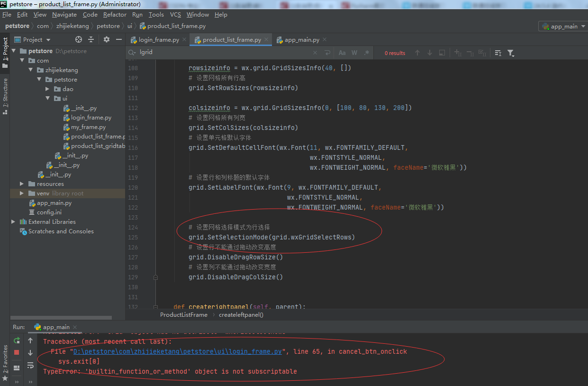Image resolution: width=588 pixels, height=386 pixels.
Task: Open search results in Find tool window icon
Action: (x=498, y=53)
